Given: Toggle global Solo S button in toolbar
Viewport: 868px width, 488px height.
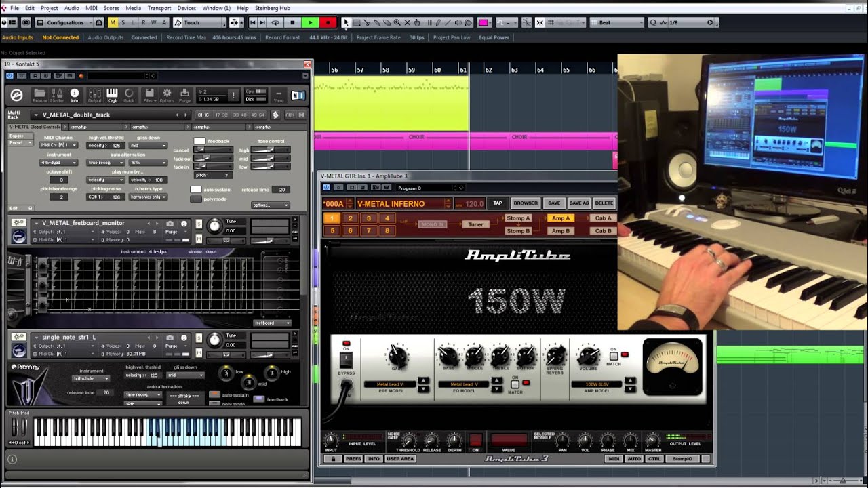Looking at the screenshot, I should point(123,22).
